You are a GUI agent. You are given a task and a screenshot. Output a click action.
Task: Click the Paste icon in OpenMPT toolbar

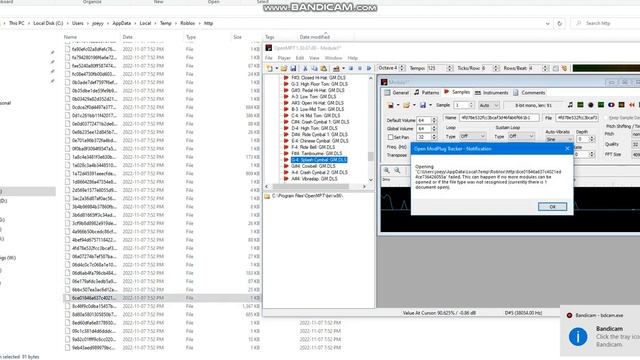324,68
